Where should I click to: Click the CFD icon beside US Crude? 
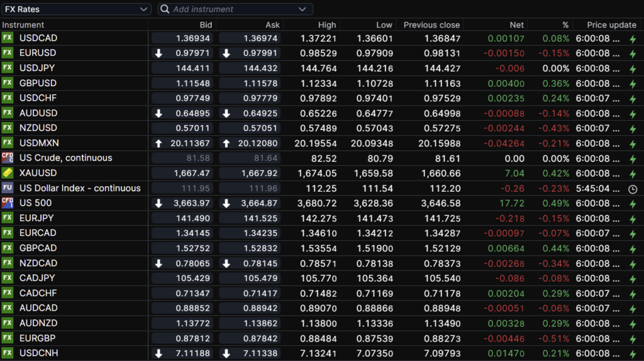click(8, 158)
